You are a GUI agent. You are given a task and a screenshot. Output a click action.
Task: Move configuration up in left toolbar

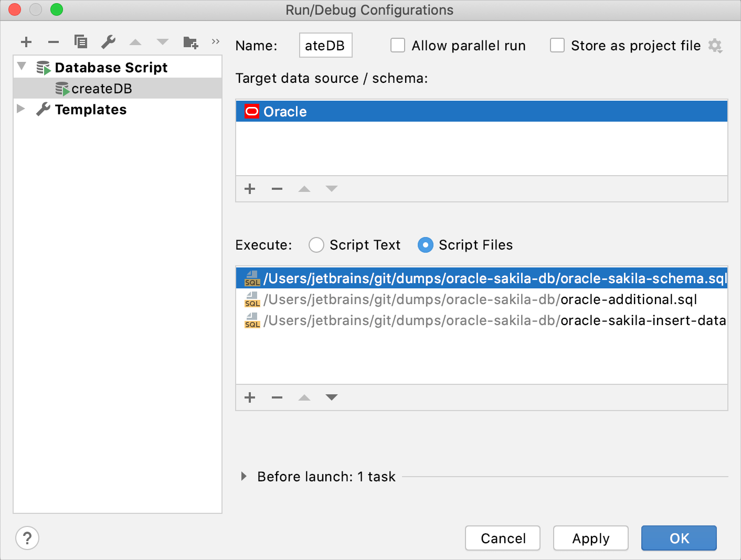(135, 42)
